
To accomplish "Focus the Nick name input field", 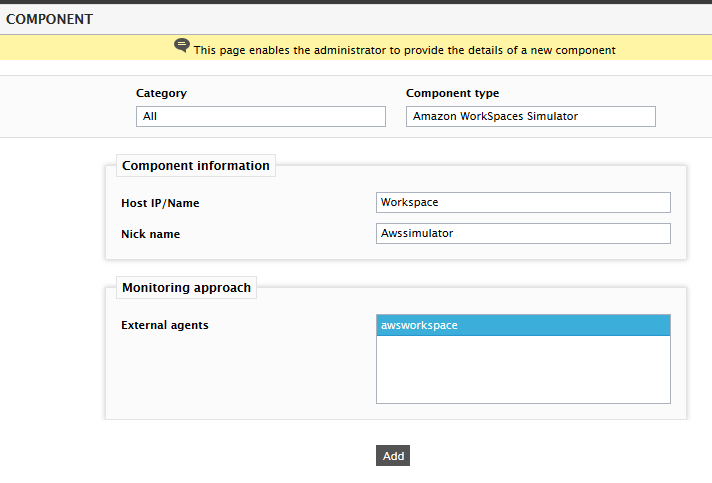I will click(523, 233).
